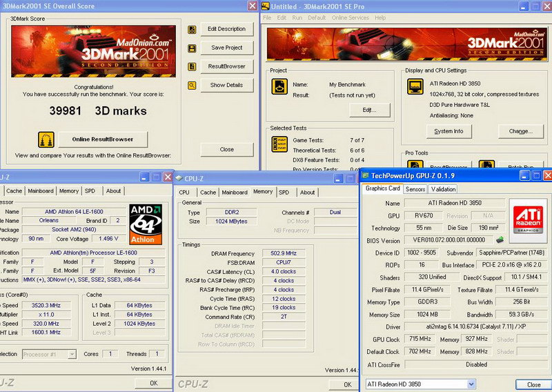Image resolution: width=552 pixels, height=392 pixels.
Task: Open the Run menu in 3DMark Pro
Action: [x=297, y=18]
